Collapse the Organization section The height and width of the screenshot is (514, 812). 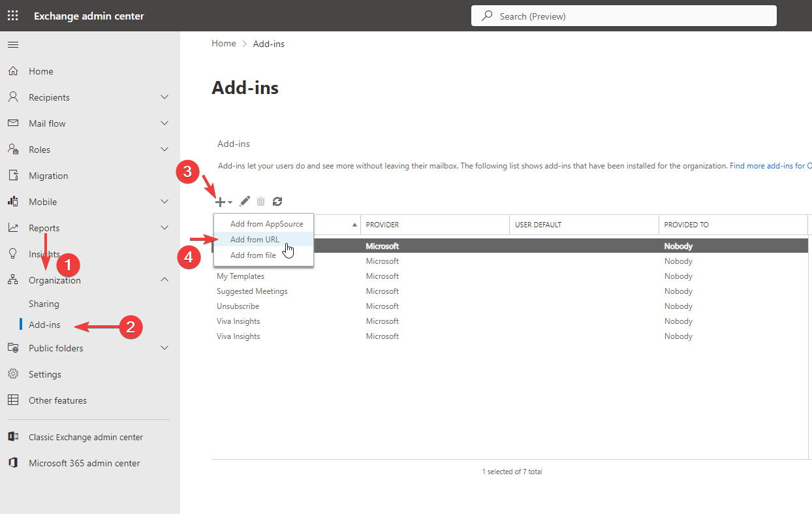point(164,280)
